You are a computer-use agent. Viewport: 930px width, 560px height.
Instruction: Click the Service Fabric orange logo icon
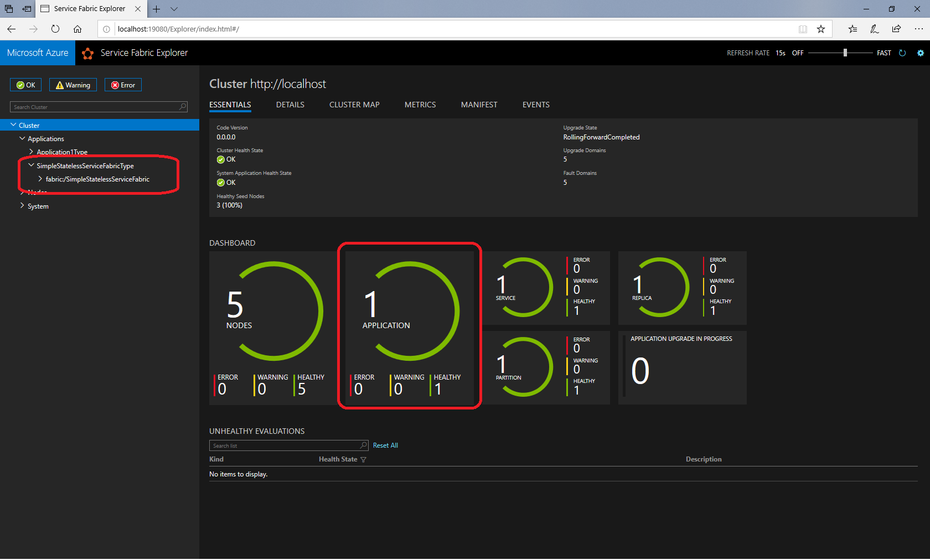pyautogui.click(x=87, y=53)
